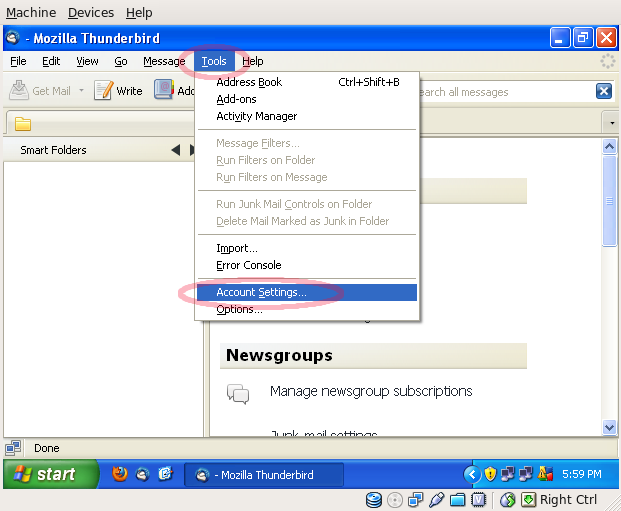Click the vertical scrollbar thumb
This screenshot has width=621, height=511.
(609, 201)
